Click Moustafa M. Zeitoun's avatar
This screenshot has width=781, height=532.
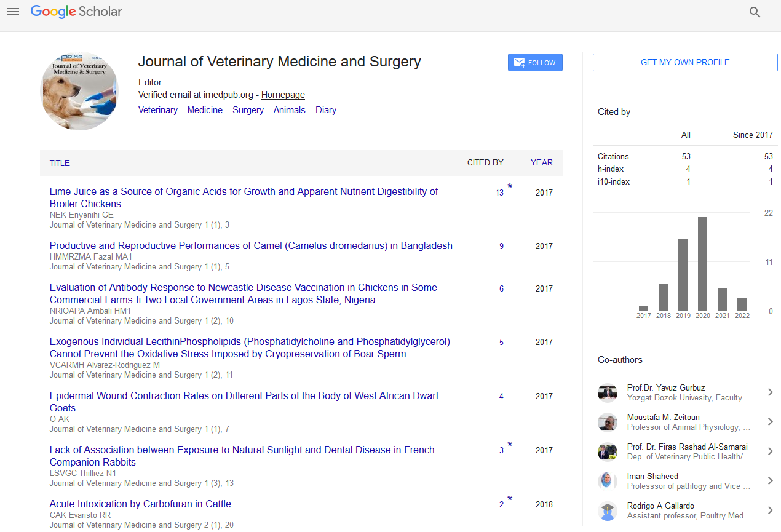coord(607,422)
